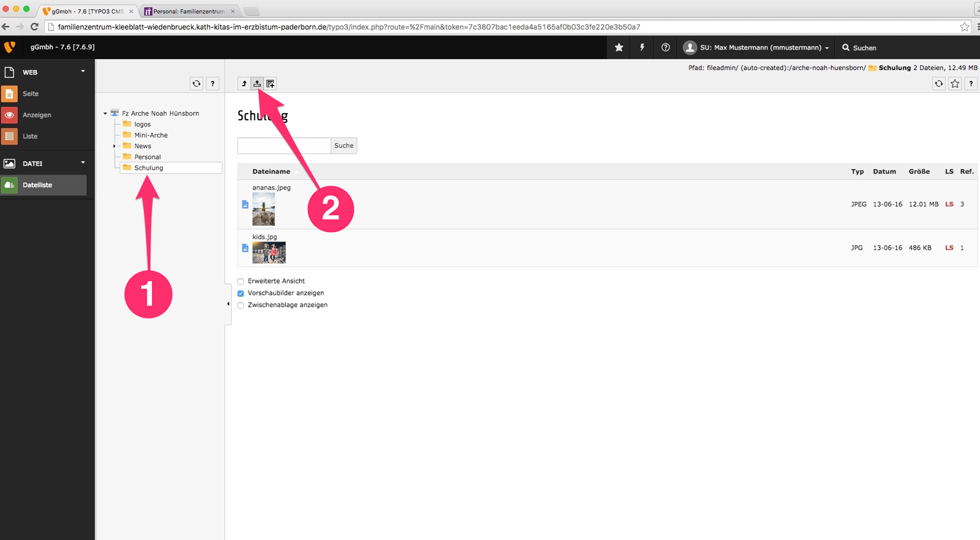Open the Max Mustermann user dropdown

[x=756, y=48]
